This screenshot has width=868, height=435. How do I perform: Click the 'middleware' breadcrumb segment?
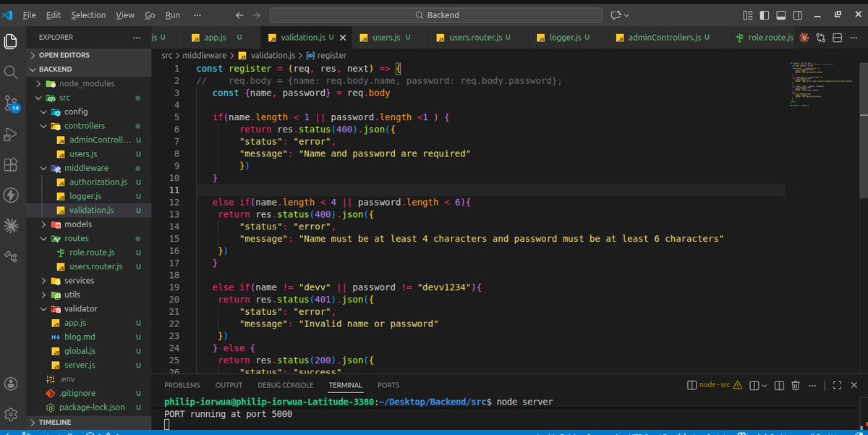205,55
